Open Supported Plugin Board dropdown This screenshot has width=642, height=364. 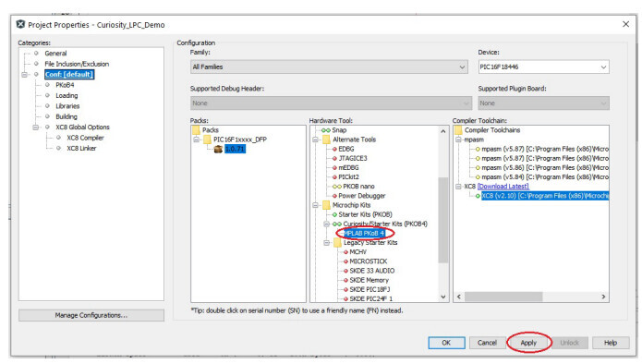pos(543,103)
